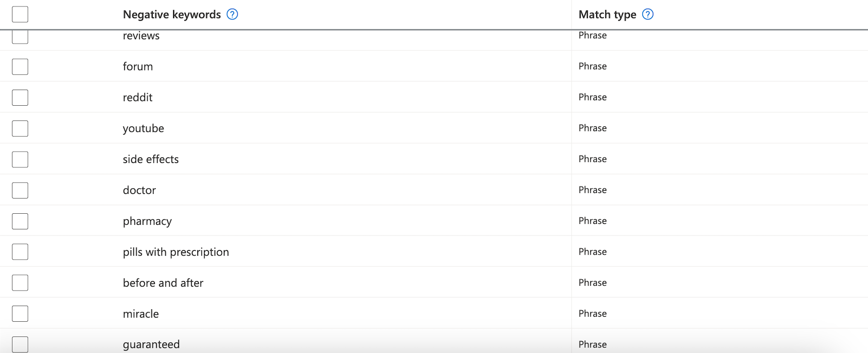This screenshot has width=868, height=353.
Task: Tick the youtube keyword checkbox
Action: coord(20,128)
